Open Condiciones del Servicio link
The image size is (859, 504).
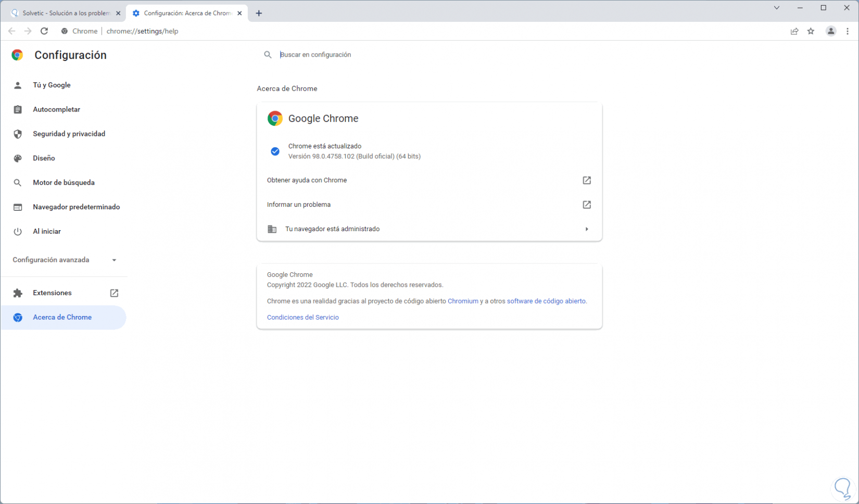[x=302, y=317]
